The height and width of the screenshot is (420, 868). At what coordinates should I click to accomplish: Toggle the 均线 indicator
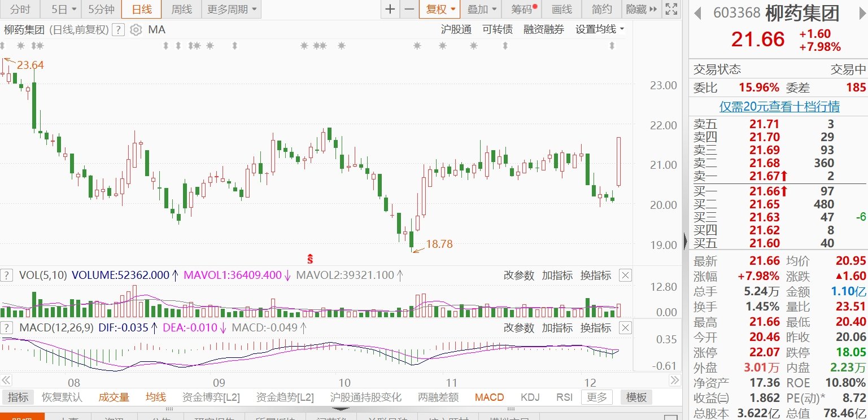pyautogui.click(x=155, y=397)
